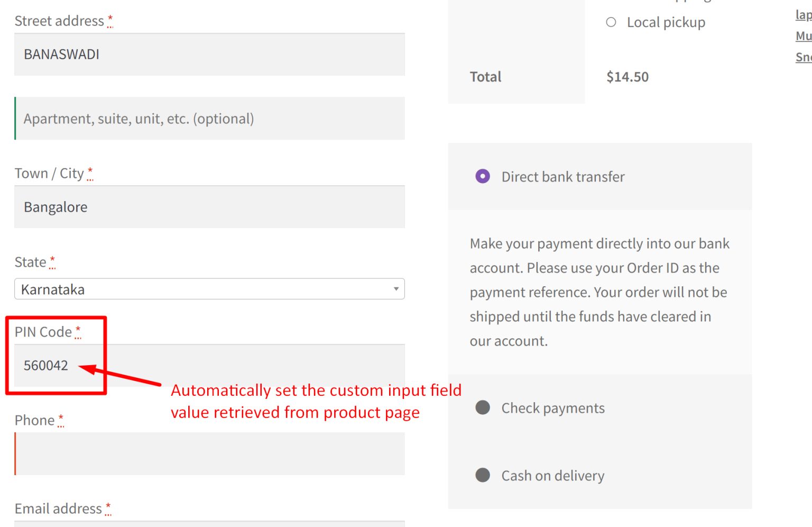Click the Direct bank transfer label text
Viewport: 812px width, 527px height.
tap(562, 176)
